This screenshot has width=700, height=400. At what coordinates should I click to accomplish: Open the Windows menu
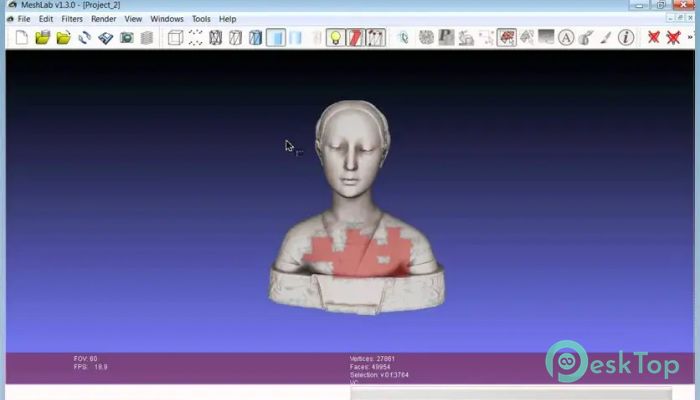[x=167, y=19]
